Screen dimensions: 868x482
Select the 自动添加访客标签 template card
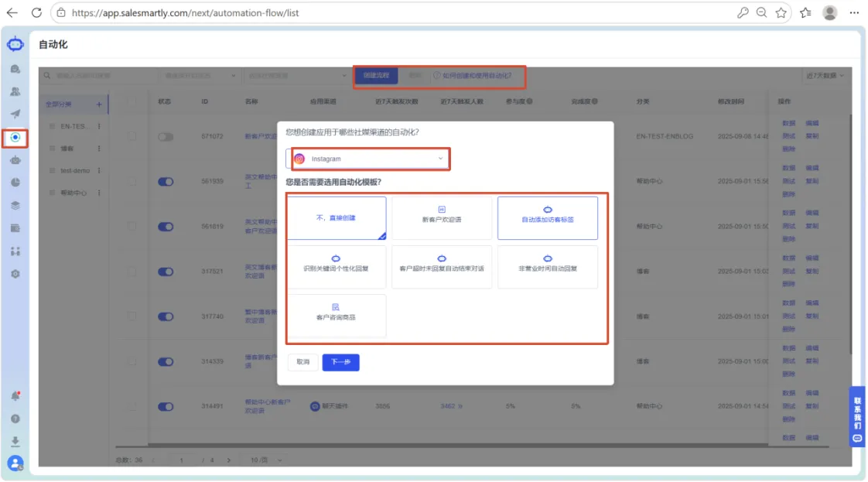pos(548,218)
